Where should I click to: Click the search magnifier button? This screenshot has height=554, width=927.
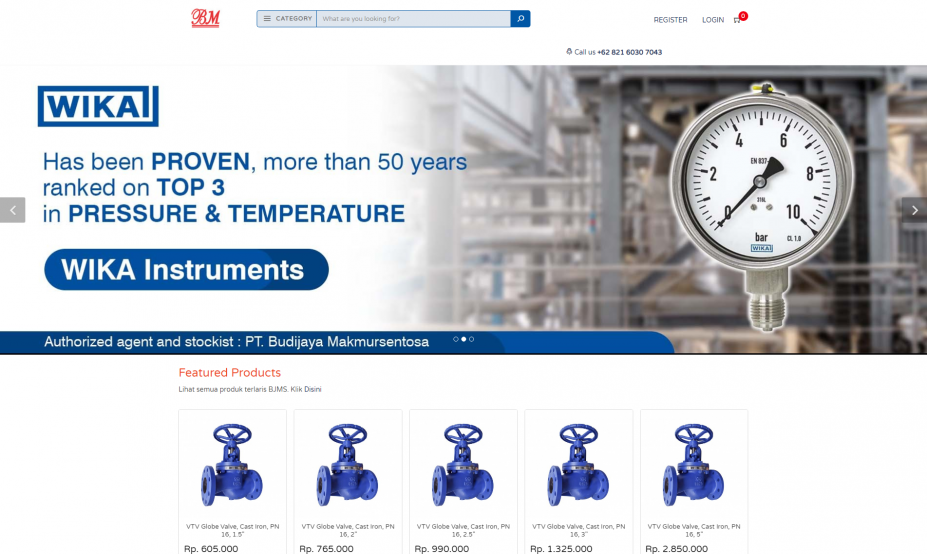[520, 19]
